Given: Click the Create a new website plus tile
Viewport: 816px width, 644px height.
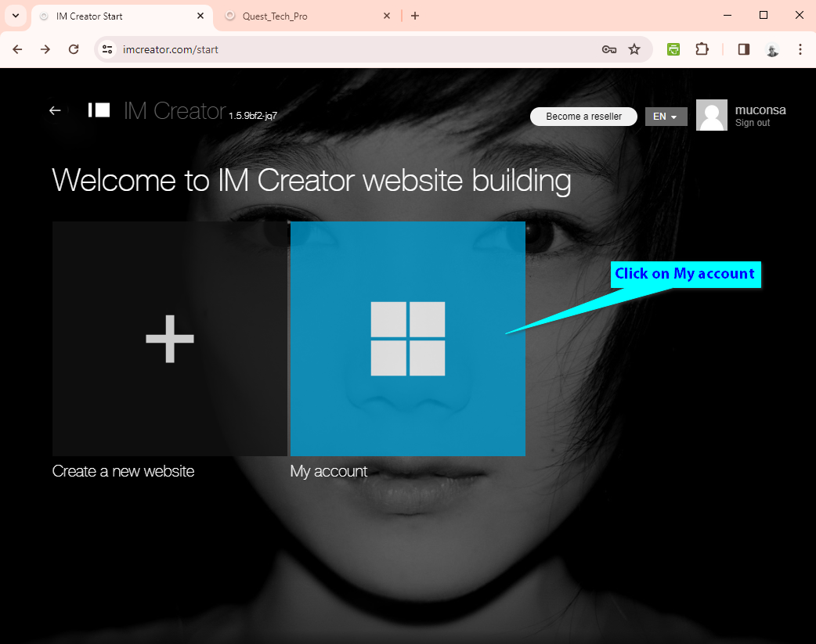Looking at the screenshot, I should click(x=169, y=338).
